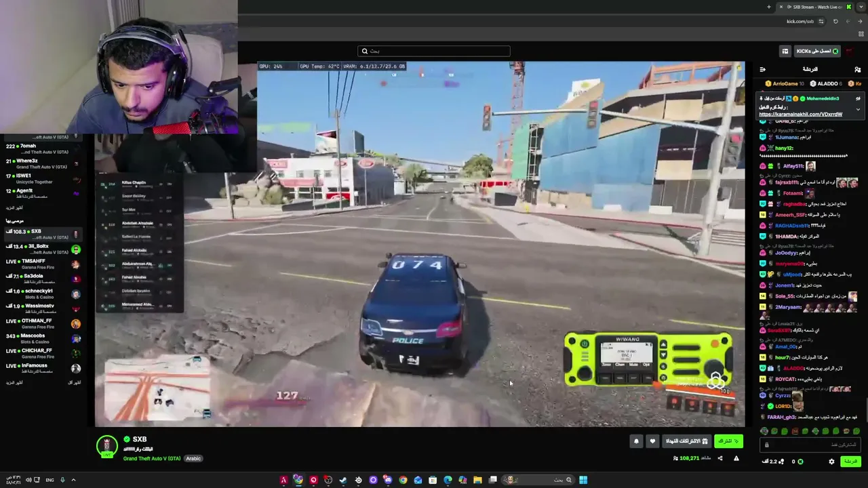Open TMSAHFF channel in the sidebar
Viewport: 868px width, 488px height.
(43, 264)
